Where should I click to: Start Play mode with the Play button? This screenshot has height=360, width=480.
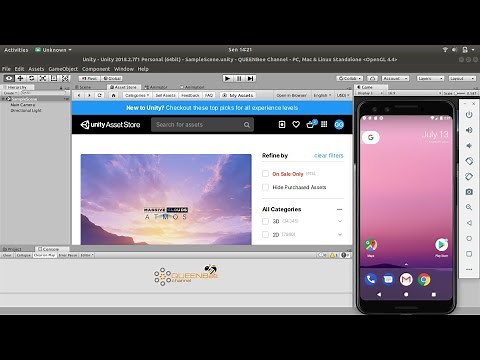pos(228,78)
